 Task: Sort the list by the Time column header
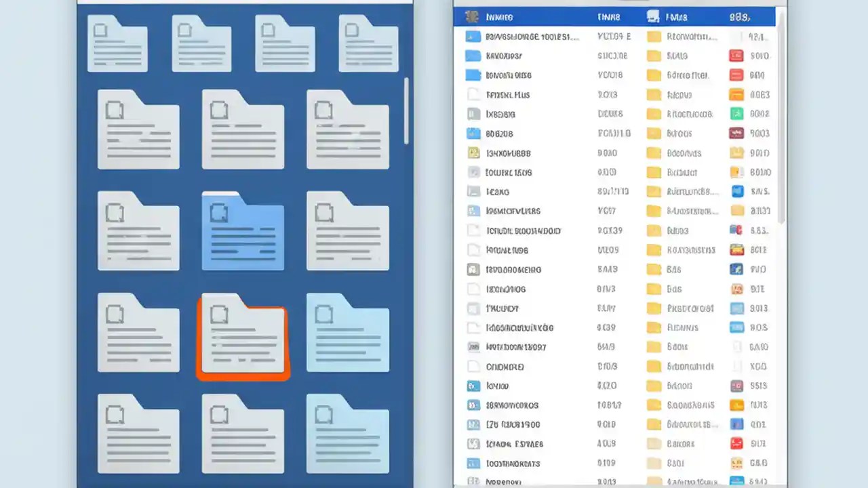pos(609,16)
